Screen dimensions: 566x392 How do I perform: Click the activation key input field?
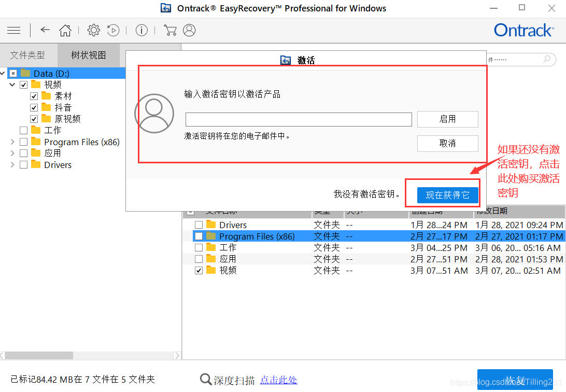299,119
